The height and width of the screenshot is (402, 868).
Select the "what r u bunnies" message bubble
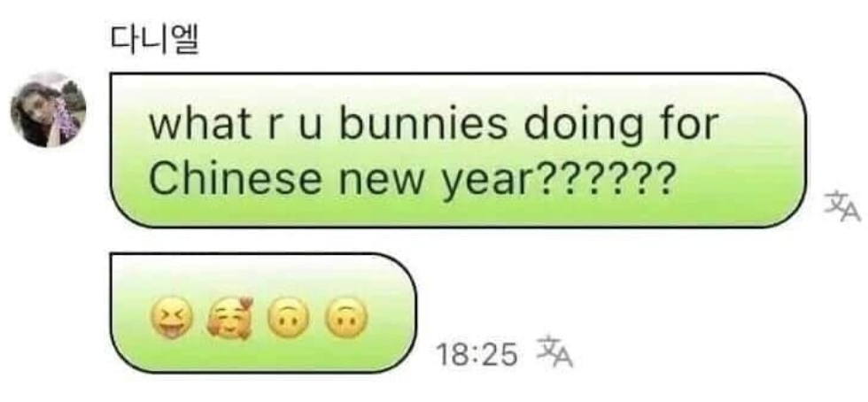pyautogui.click(x=458, y=150)
